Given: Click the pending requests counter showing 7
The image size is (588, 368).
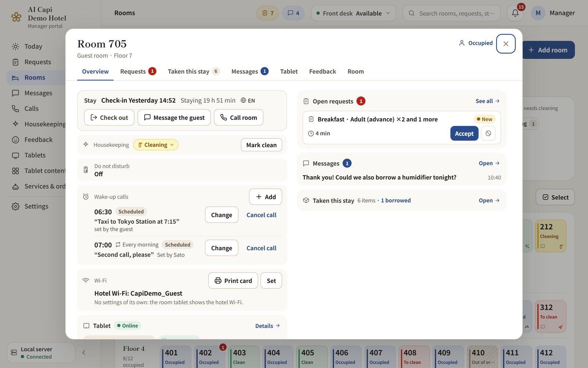Looking at the screenshot, I should tap(268, 13).
